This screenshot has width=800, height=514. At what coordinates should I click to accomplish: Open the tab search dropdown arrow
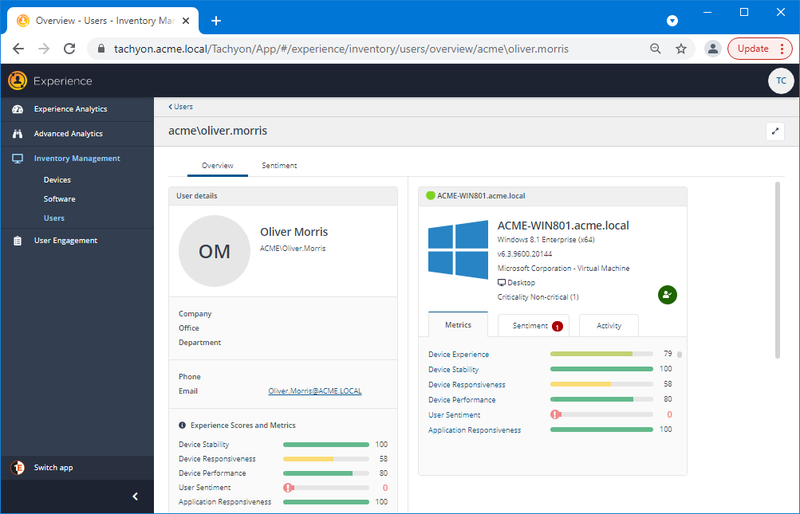point(672,21)
